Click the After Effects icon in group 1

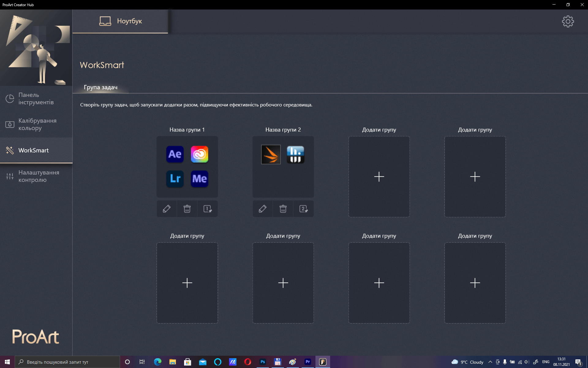pyautogui.click(x=175, y=154)
